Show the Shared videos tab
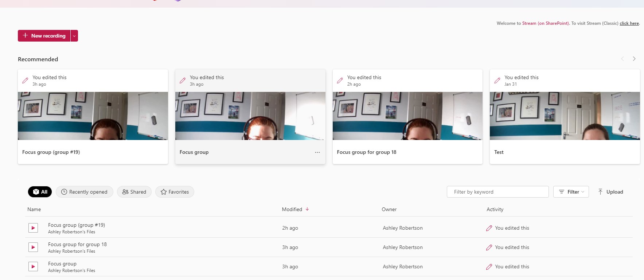Image resolution: width=644 pixels, height=280 pixels. point(134,192)
